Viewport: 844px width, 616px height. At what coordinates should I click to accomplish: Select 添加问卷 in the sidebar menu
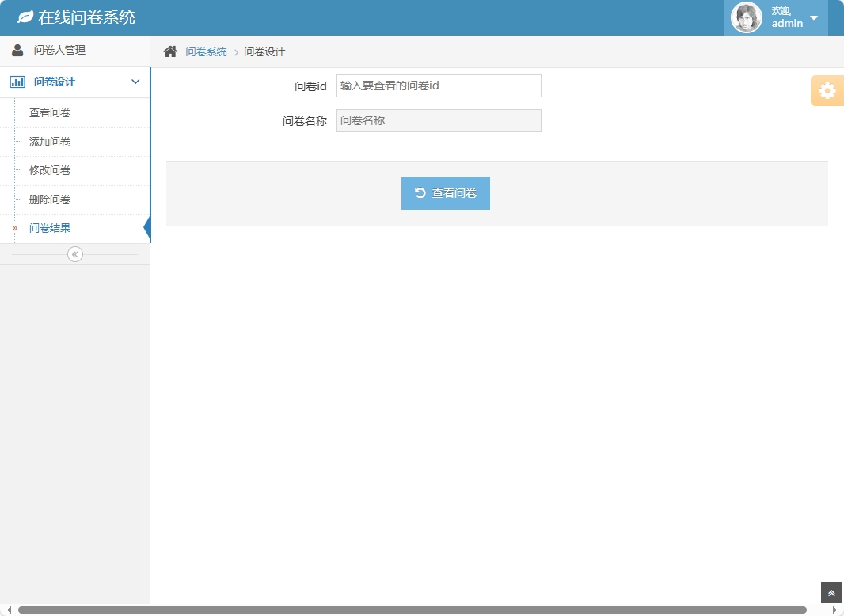click(48, 141)
